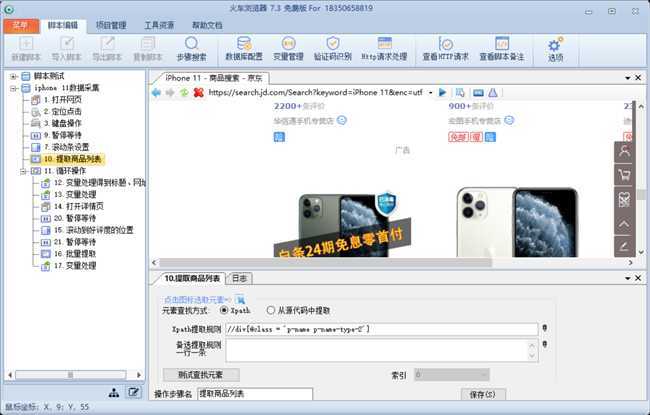The height and width of the screenshot is (415, 650).
Task: Open 变量管理 variable management
Action: [x=288, y=49]
